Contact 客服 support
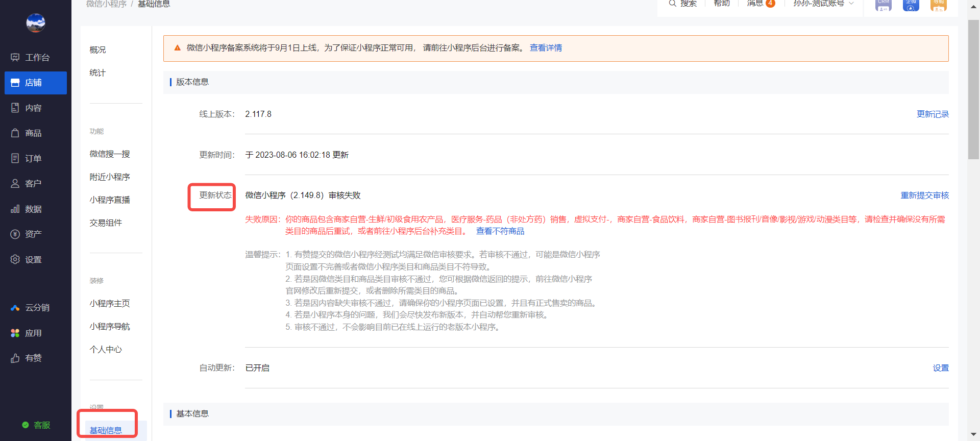Viewport: 980px width, 441px height. click(x=36, y=425)
